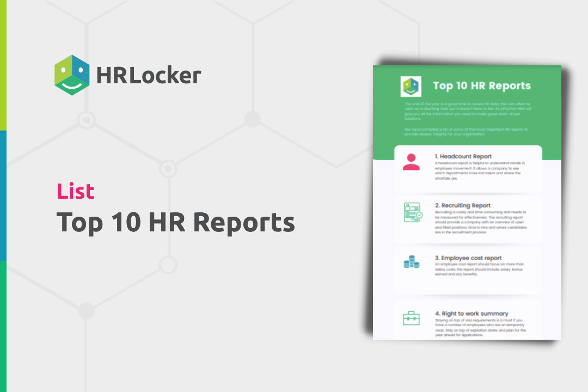Click the '1. Headcount Report' heading
Viewport: 588px width, 392px height.
pyautogui.click(x=463, y=156)
